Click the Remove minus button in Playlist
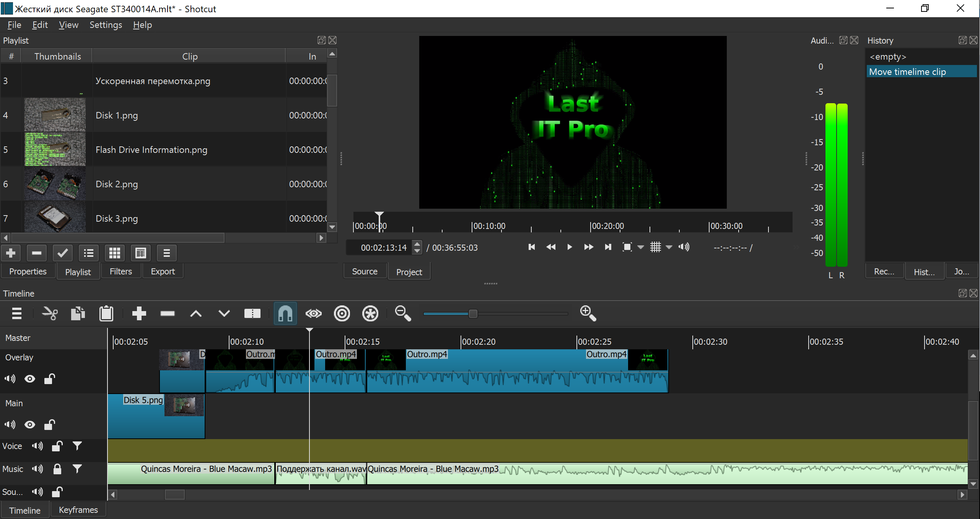This screenshot has height=519, width=980. point(37,253)
